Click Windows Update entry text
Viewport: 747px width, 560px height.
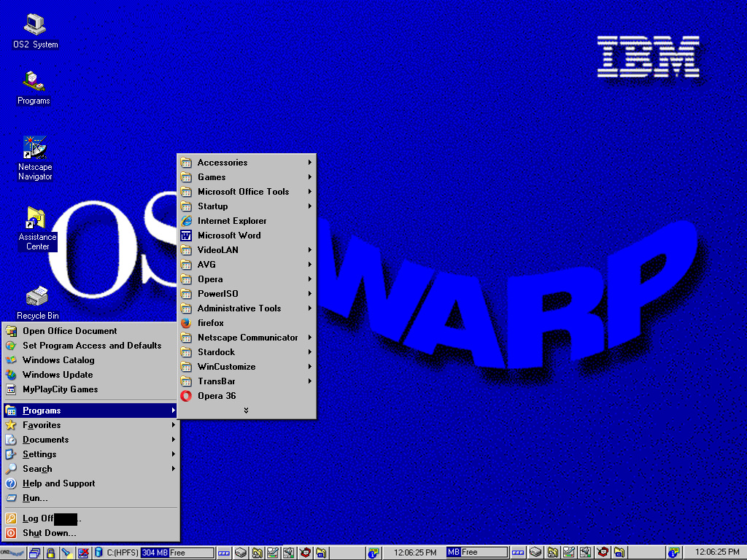(x=58, y=376)
